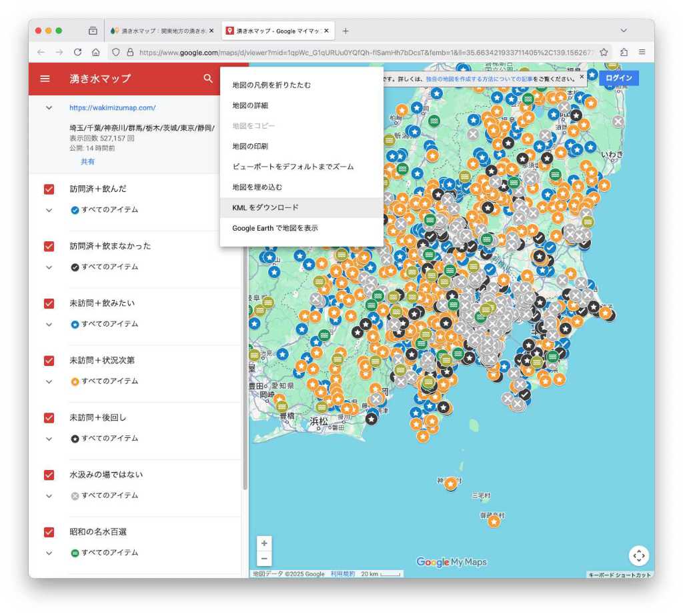Screen dimensions: 683x616
Task: Show the list-all-tabs chevron
Action: [x=624, y=31]
